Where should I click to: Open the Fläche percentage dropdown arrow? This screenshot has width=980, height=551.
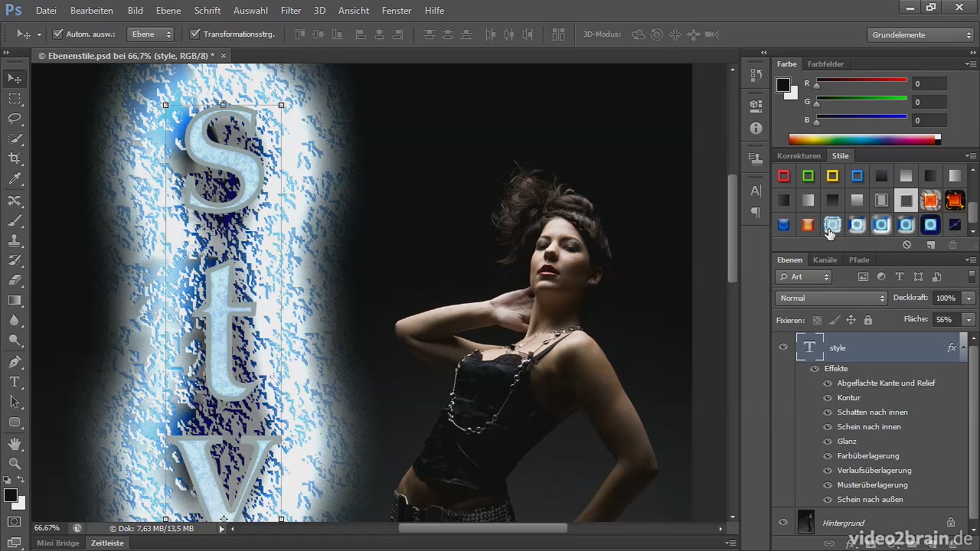(x=969, y=320)
